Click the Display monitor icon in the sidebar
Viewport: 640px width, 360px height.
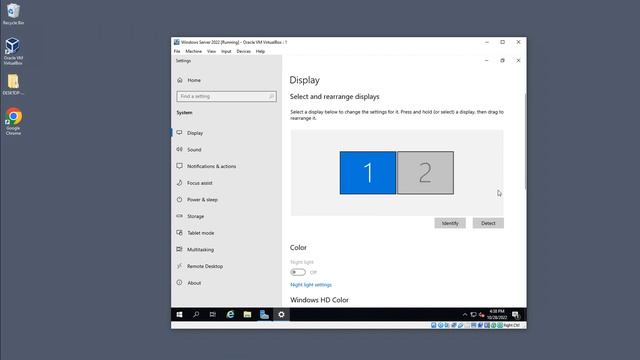[x=179, y=133]
